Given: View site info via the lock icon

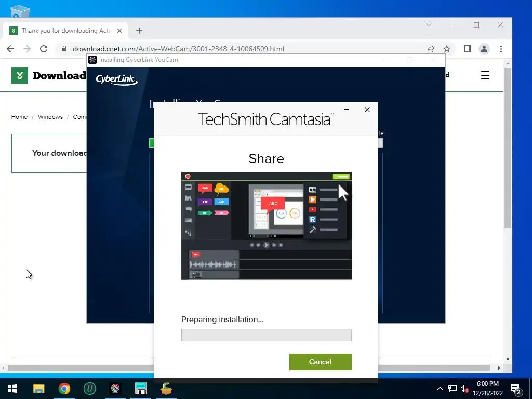Looking at the screenshot, I should 64,49.
